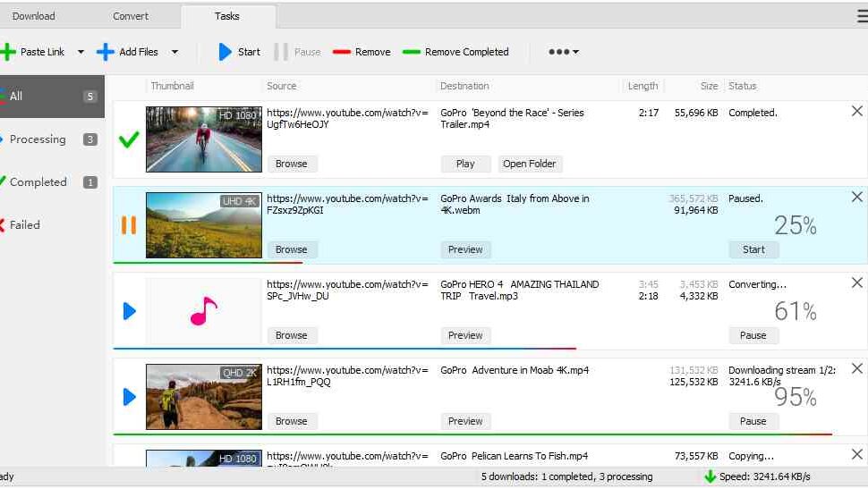Image resolution: width=868 pixels, height=489 pixels.
Task: Click the green Remove Completed icon
Action: click(412, 52)
